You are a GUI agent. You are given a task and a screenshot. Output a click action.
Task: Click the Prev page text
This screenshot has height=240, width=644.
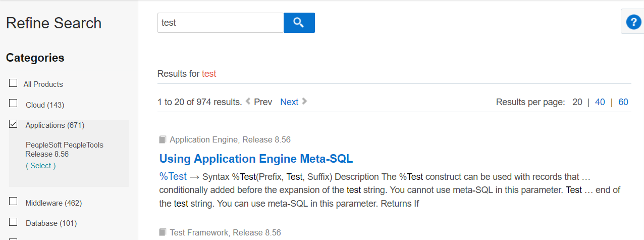[263, 102]
